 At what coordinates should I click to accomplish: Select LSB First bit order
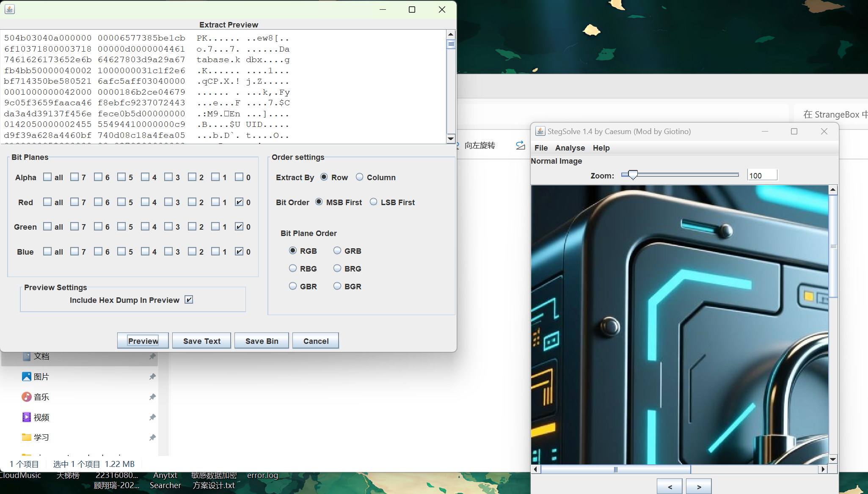pyautogui.click(x=373, y=202)
